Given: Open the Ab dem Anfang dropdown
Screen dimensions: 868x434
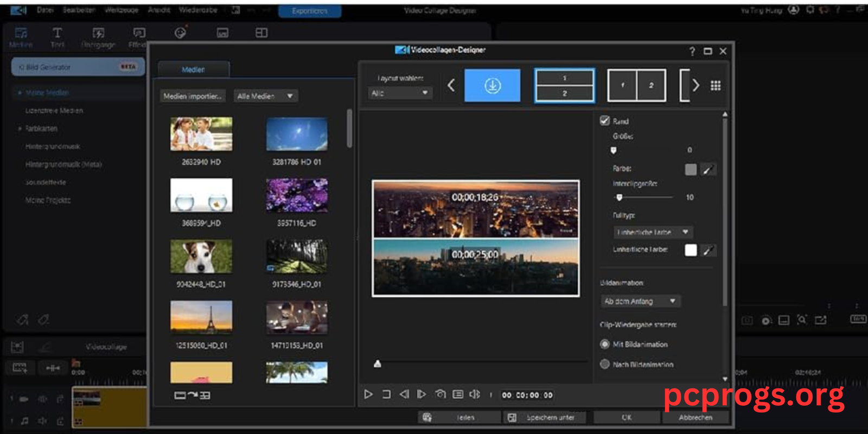Looking at the screenshot, I should pos(640,301).
